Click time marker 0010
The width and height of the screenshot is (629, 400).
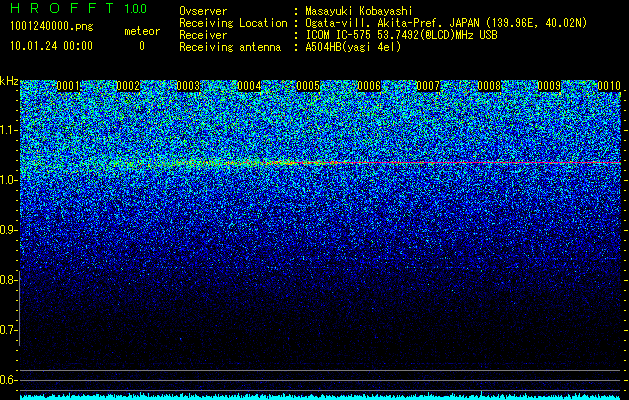tap(609, 86)
